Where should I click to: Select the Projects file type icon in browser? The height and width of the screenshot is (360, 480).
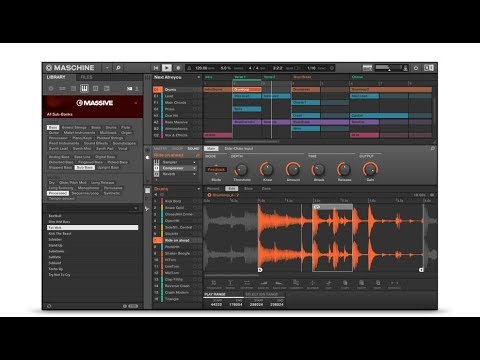(51, 89)
